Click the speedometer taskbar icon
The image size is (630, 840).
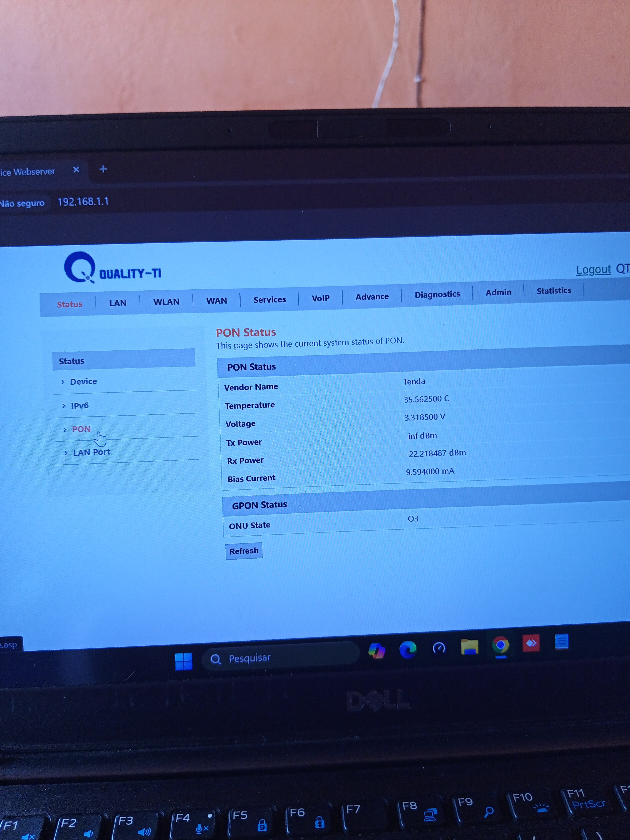pos(439,647)
